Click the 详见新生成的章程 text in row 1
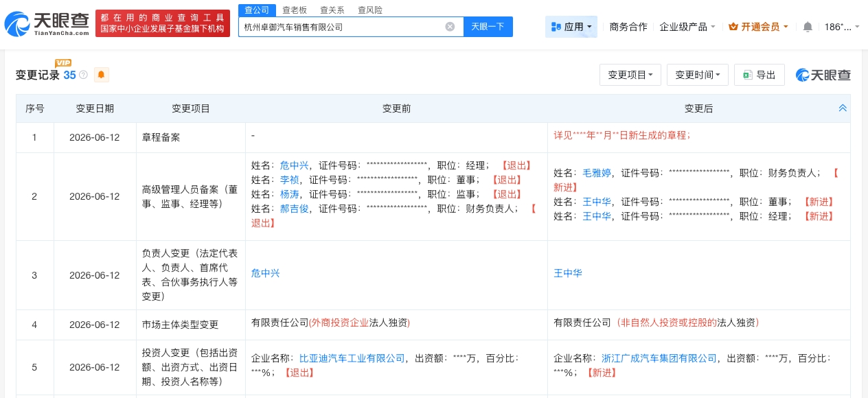 [x=622, y=136]
